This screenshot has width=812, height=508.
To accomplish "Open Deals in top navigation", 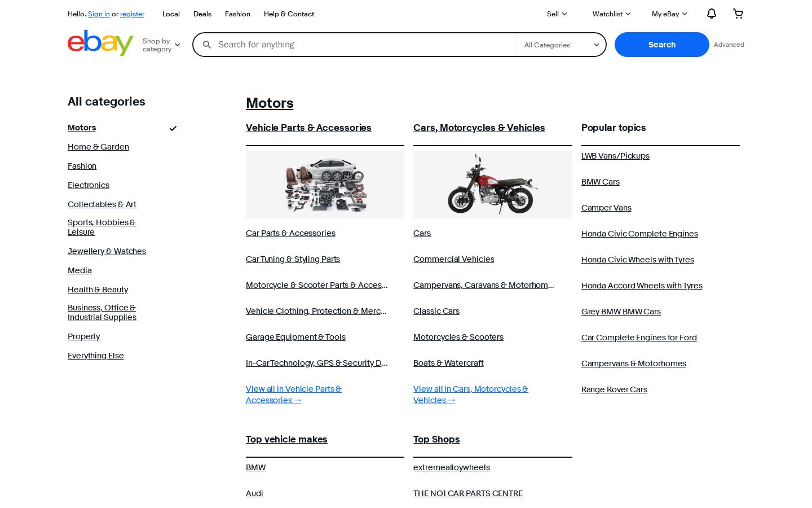I will coord(202,14).
